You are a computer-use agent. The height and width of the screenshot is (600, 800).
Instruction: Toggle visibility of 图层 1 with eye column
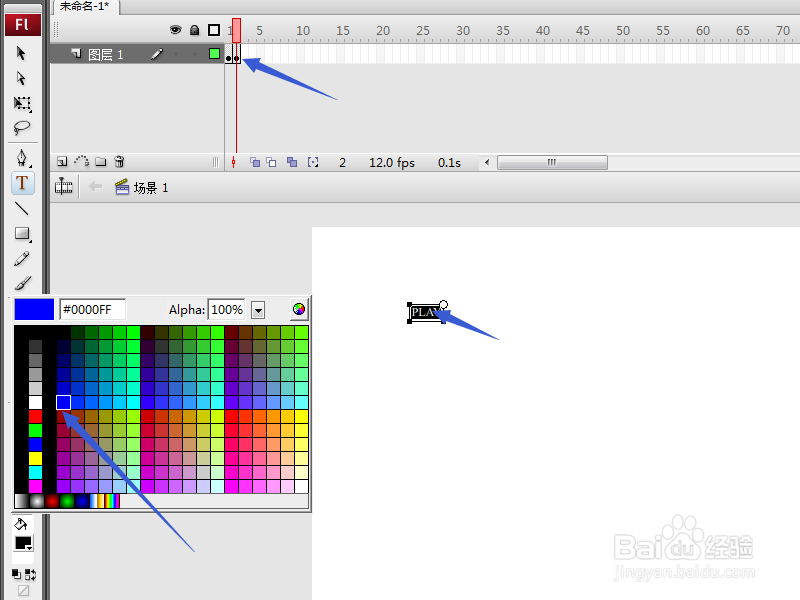pos(175,54)
